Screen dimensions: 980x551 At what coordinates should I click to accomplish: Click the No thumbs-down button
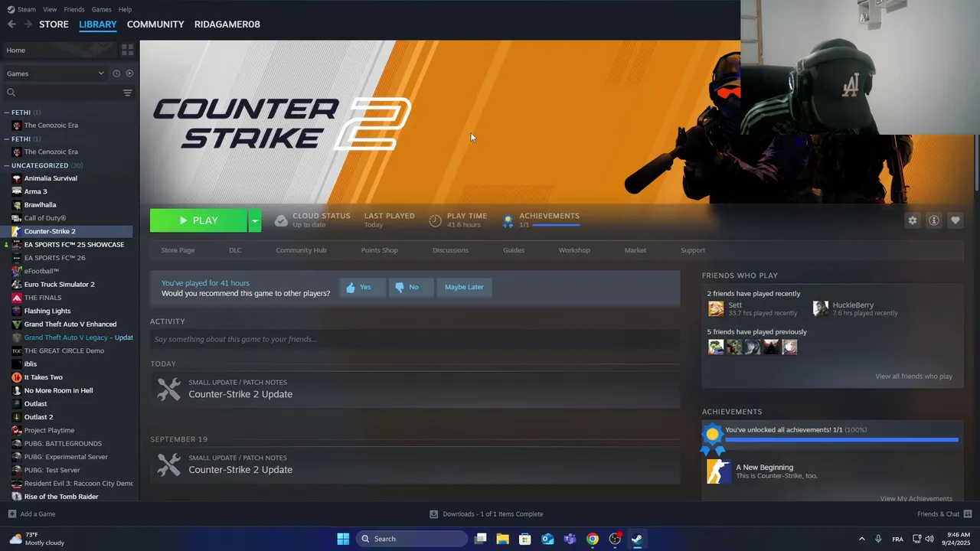(410, 288)
